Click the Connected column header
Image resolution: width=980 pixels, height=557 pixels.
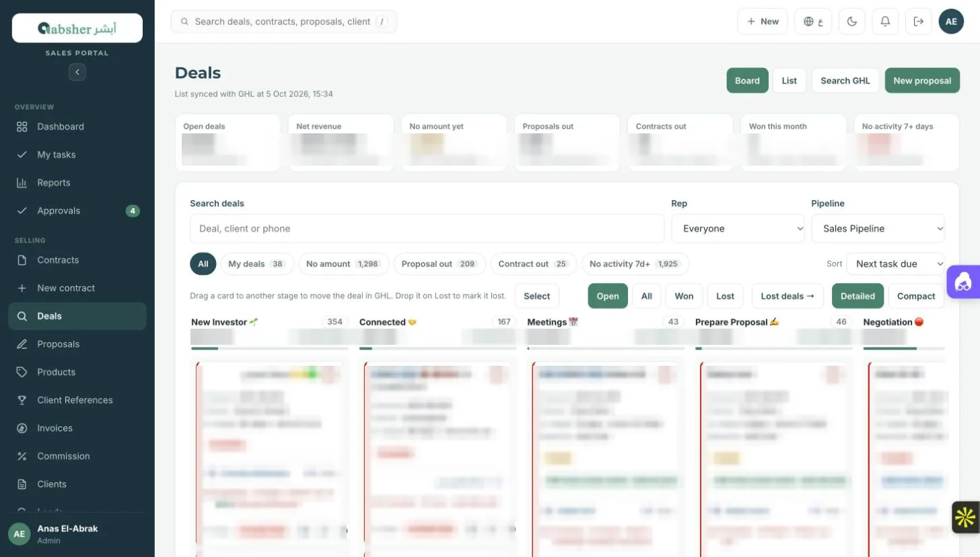388,323
